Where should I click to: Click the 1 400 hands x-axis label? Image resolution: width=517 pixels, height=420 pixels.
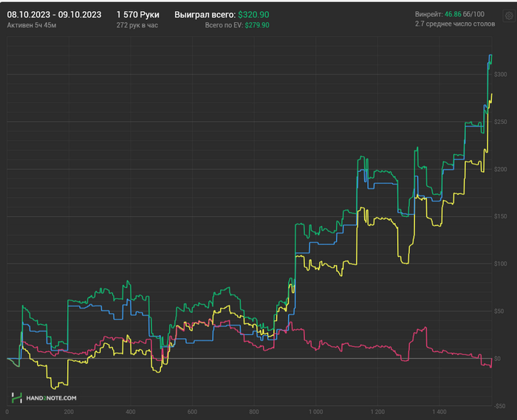[x=439, y=412]
